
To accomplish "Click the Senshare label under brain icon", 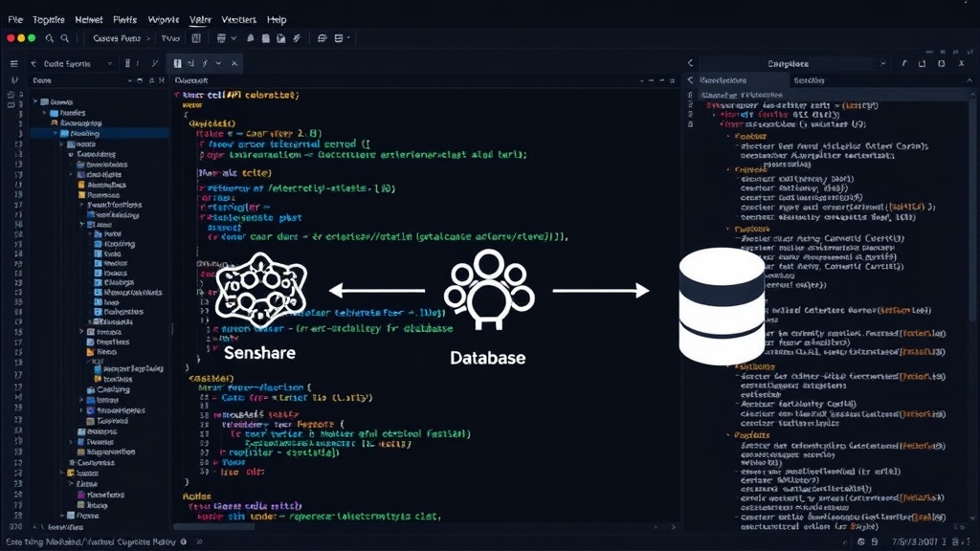I will (259, 353).
